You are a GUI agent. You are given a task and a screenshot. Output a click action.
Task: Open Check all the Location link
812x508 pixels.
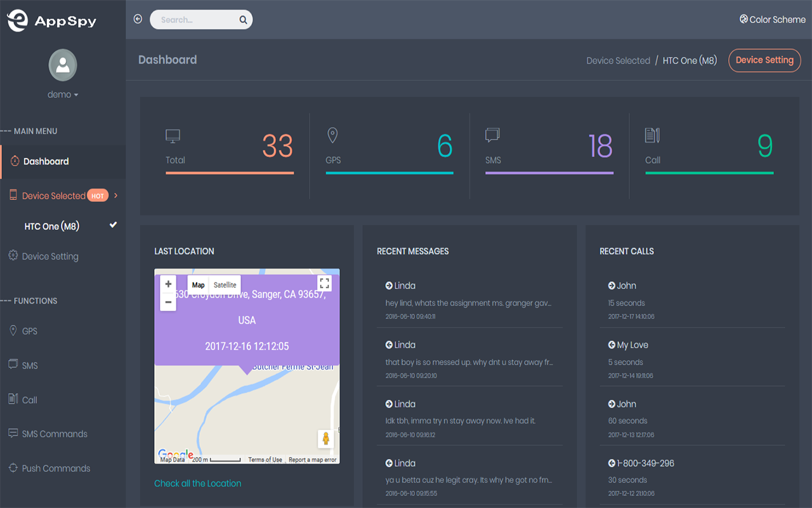(x=198, y=483)
